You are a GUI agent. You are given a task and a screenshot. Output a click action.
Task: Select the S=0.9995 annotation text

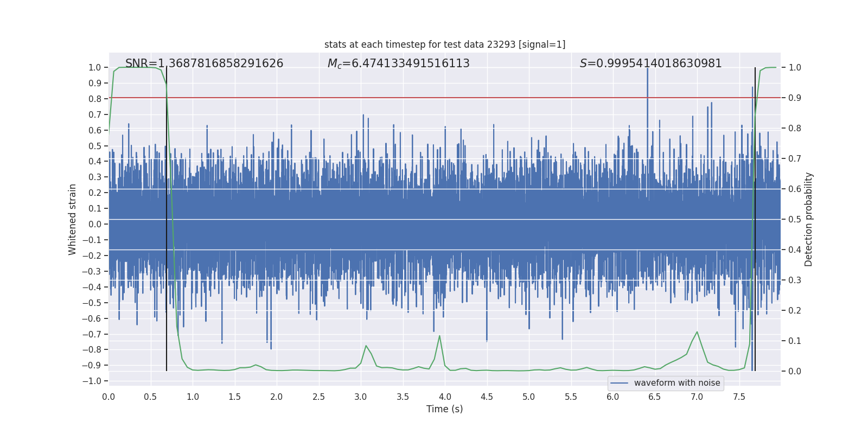pos(650,63)
